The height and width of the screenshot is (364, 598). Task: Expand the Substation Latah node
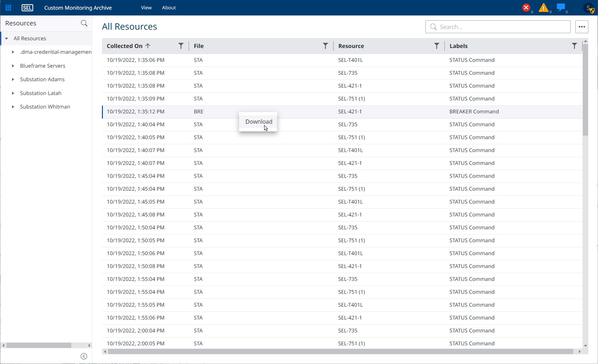click(13, 93)
